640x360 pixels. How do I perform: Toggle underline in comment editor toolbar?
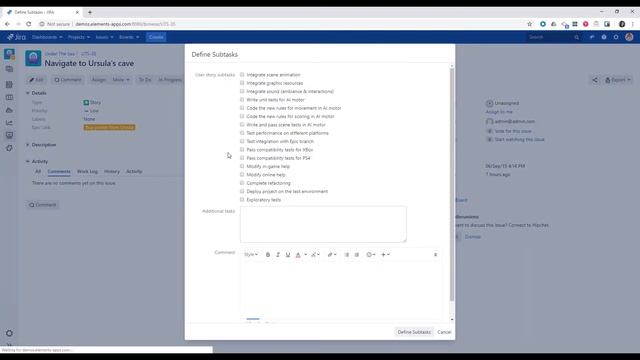pos(288,255)
